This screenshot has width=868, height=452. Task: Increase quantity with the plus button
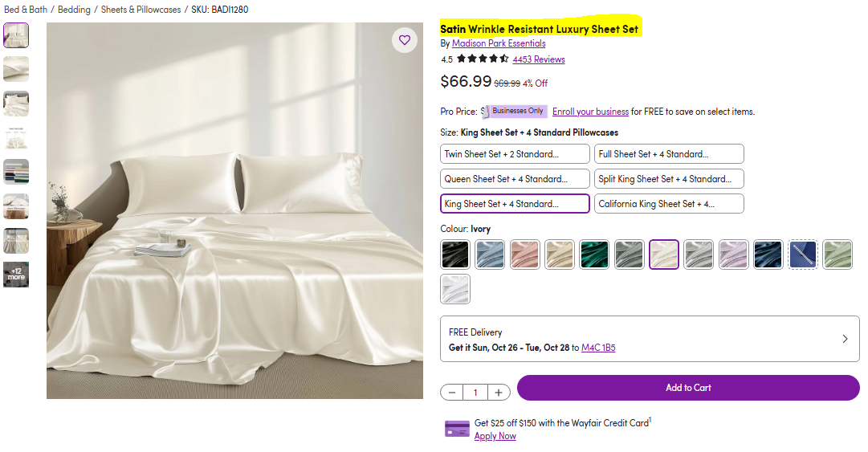click(x=499, y=393)
